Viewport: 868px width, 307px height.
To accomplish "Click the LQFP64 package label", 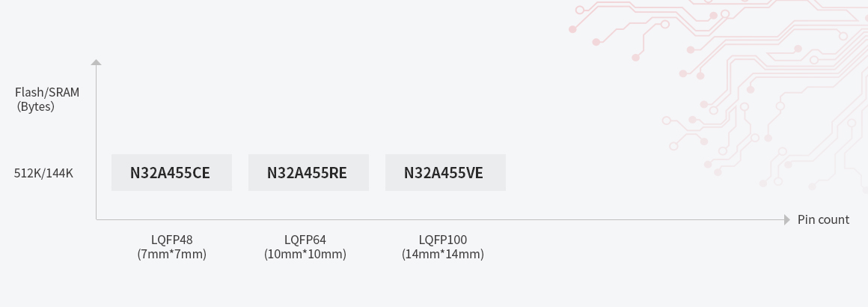I will click(305, 240).
